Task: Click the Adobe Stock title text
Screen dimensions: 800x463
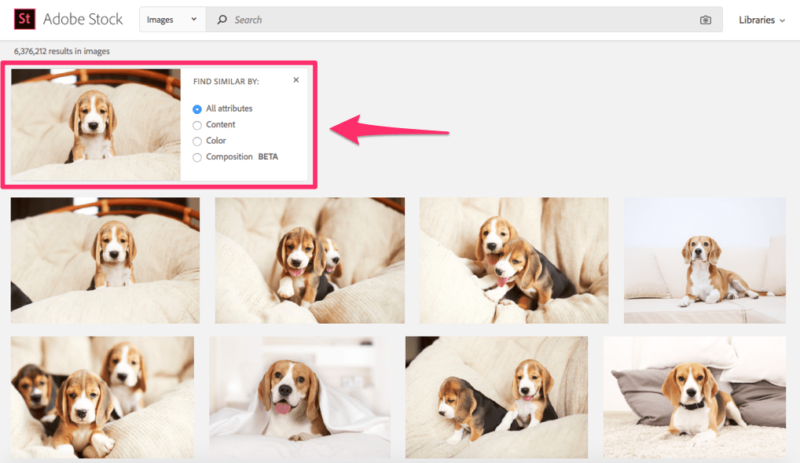Action: [x=83, y=19]
